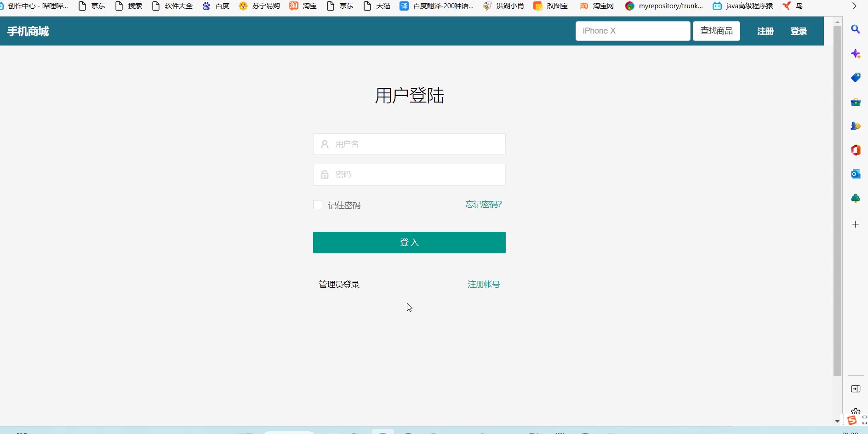
Task: Click the 查找商品 search button
Action: click(716, 31)
